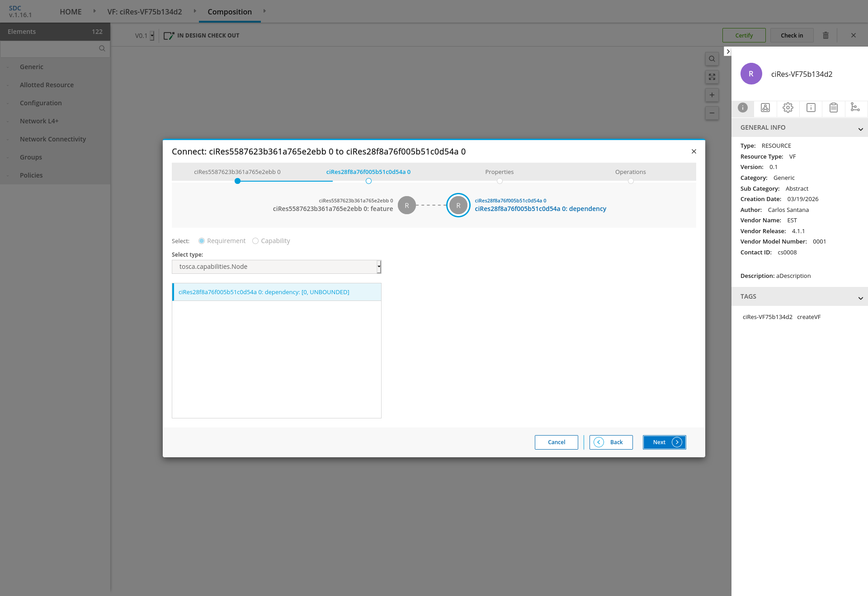Click the Next button

pos(664,442)
